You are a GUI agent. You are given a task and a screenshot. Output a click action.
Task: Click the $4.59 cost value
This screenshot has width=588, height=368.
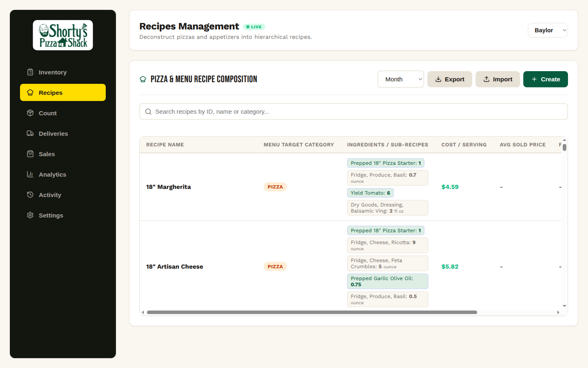[450, 187]
